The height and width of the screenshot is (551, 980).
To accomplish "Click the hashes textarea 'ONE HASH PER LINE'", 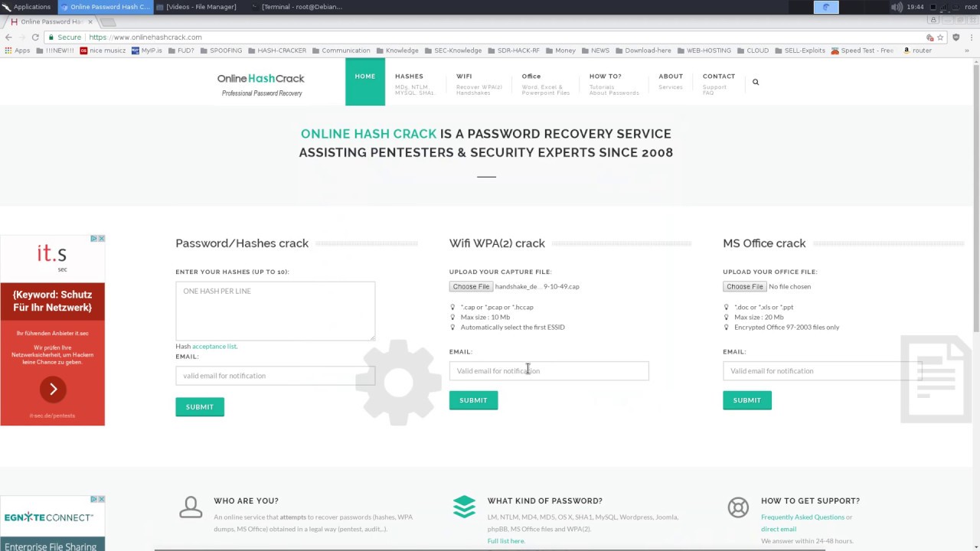I will (x=275, y=311).
